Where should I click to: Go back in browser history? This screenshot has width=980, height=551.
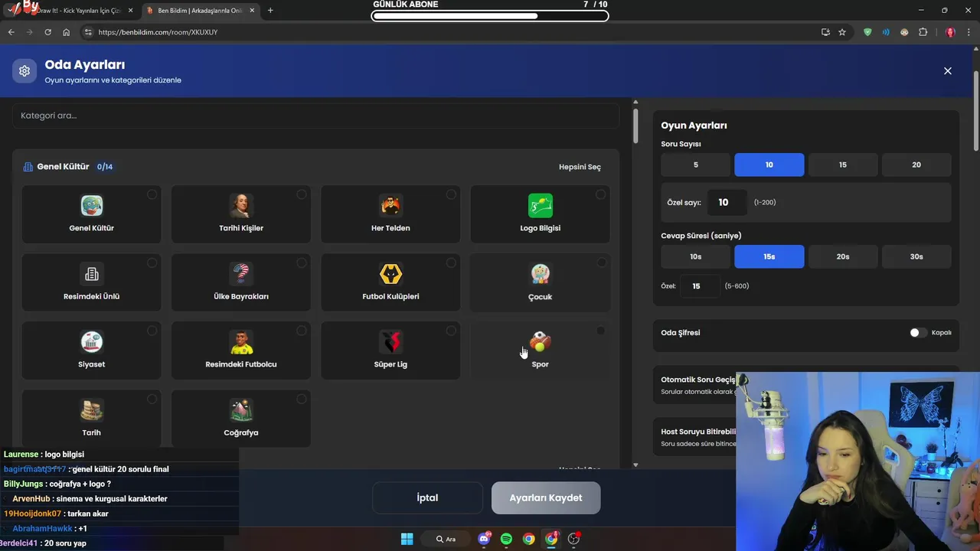[11, 32]
